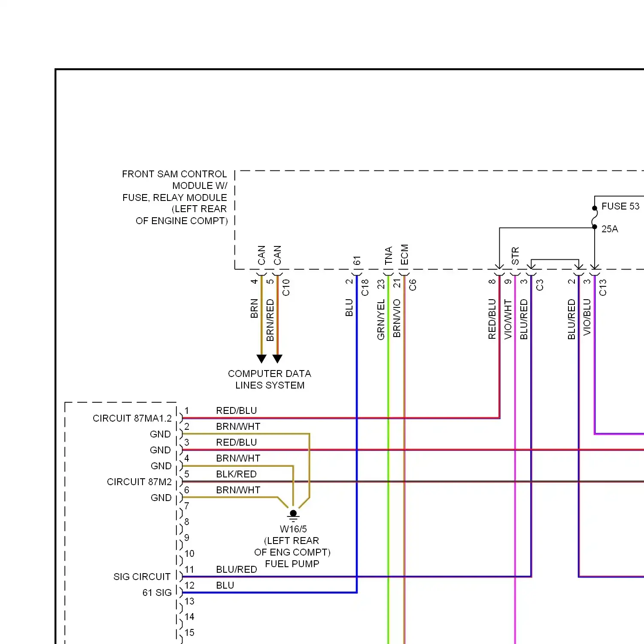The image size is (644, 644).
Task: Select the CIRCUIT 87M2 label
Action: point(140,482)
